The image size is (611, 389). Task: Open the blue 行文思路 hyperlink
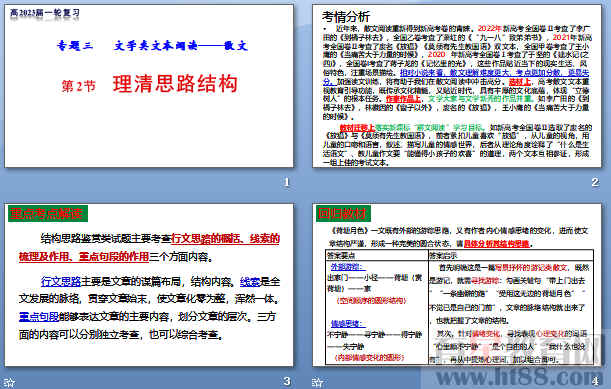click(x=61, y=281)
